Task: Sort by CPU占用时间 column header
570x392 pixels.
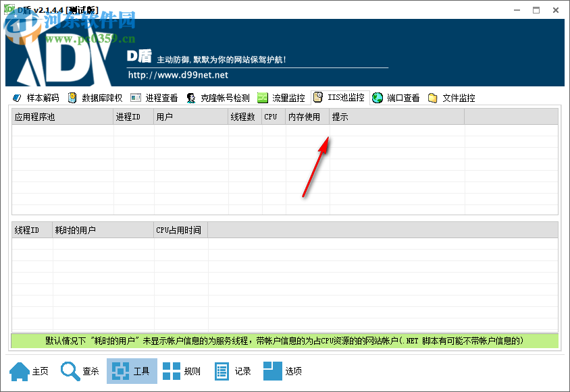Action: click(x=181, y=230)
